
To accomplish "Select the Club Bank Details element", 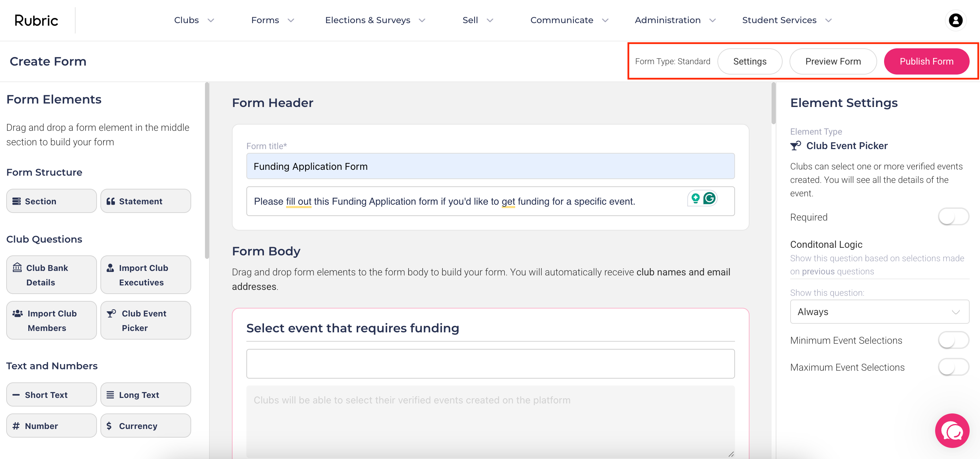I will (51, 275).
